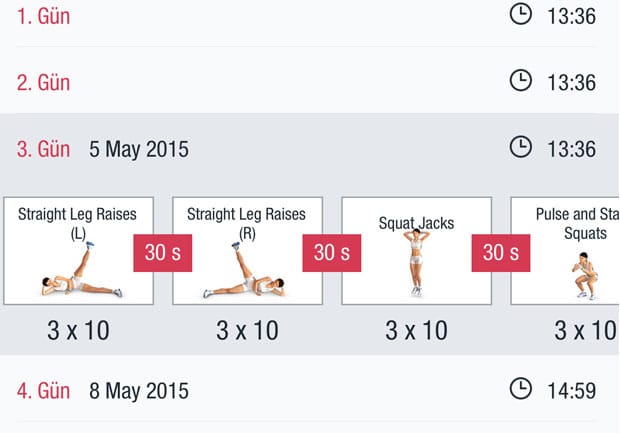
Task: Click the 14:59 duration on 4. Gün
Action: [x=571, y=391]
